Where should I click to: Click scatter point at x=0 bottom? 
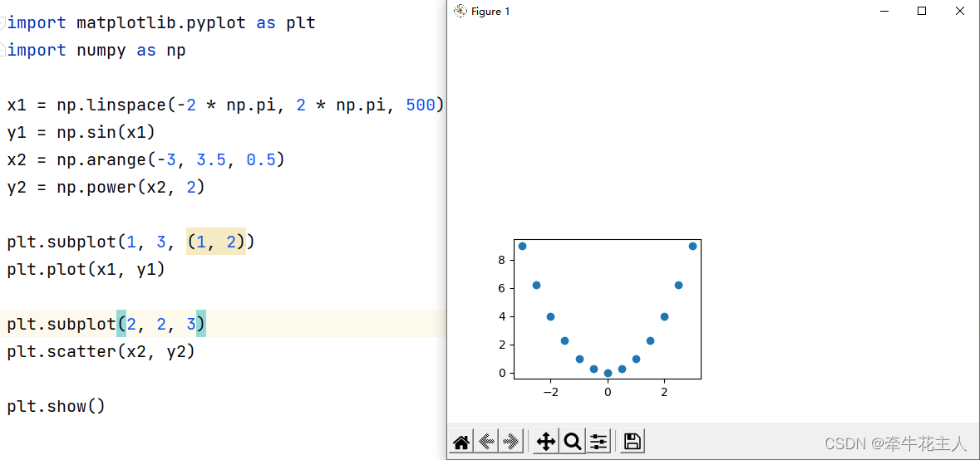(x=608, y=374)
